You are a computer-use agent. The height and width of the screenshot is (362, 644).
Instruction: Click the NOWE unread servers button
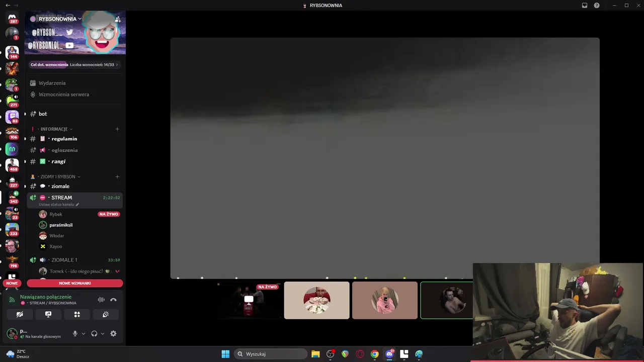point(12,283)
